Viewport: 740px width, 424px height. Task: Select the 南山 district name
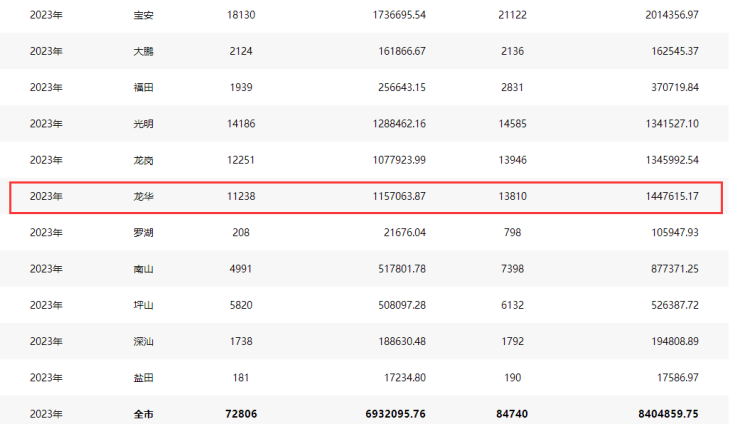click(143, 269)
